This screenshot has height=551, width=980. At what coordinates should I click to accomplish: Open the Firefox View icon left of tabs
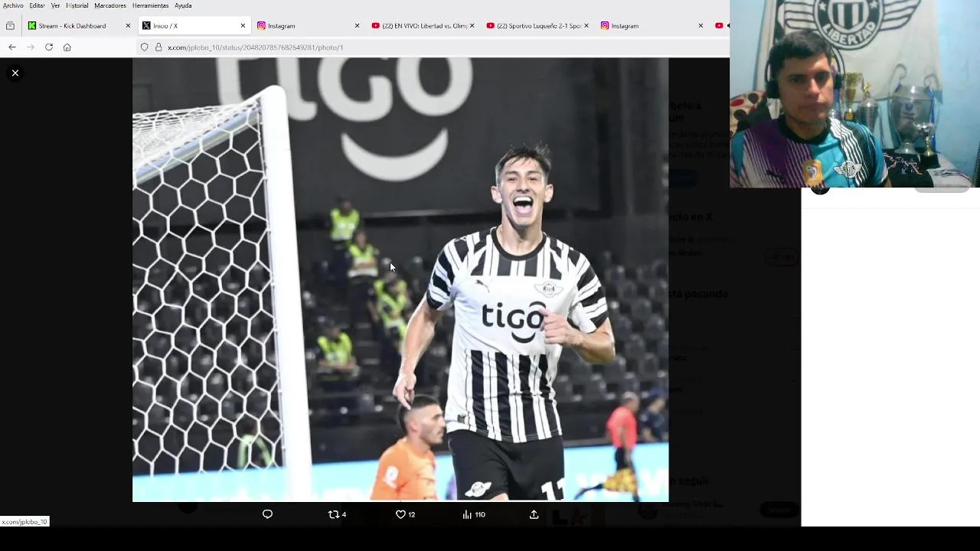click(x=10, y=26)
